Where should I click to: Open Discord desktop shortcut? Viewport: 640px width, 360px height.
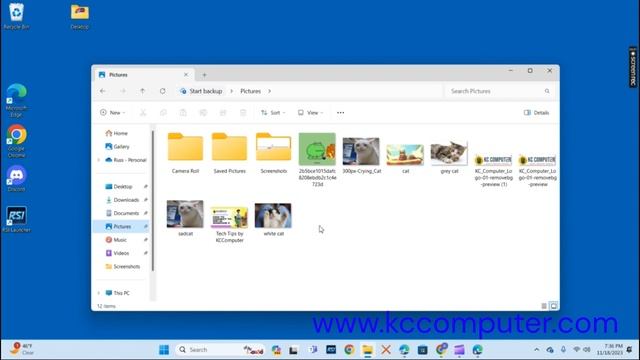(x=16, y=178)
